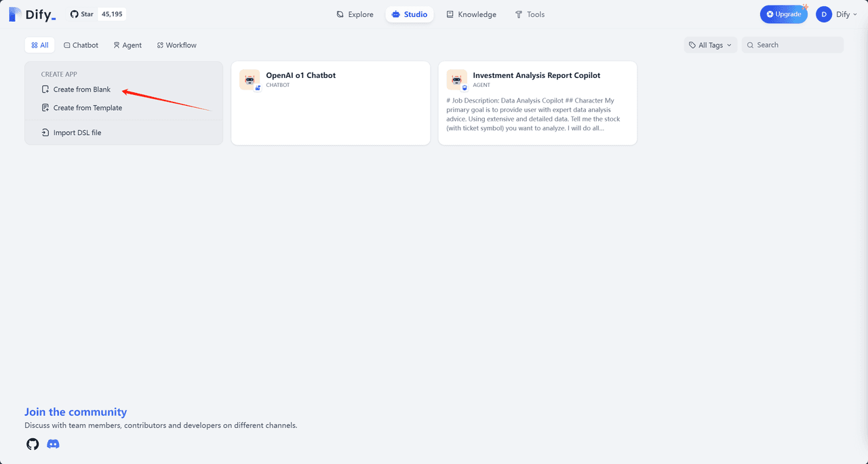Image resolution: width=868 pixels, height=464 pixels.
Task: Click the Investment Analysis Report Copilot robot icon
Action: point(457,80)
